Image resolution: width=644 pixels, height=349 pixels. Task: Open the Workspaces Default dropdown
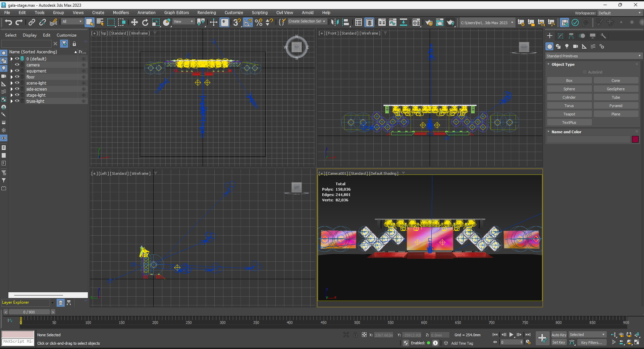(620, 13)
